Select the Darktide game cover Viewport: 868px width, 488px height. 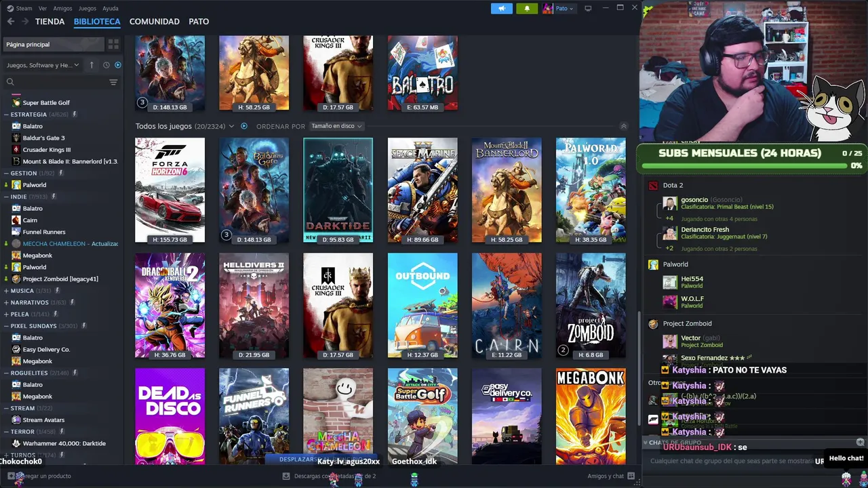[x=338, y=190]
